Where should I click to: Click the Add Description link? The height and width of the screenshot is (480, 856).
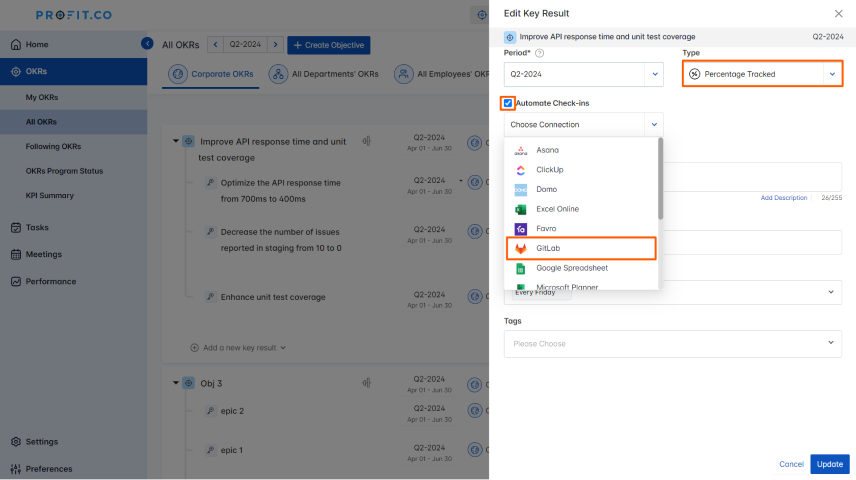coord(783,198)
